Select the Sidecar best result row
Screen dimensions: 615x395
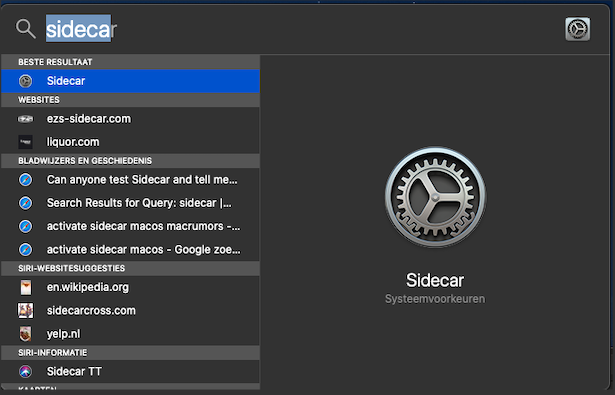coord(130,81)
